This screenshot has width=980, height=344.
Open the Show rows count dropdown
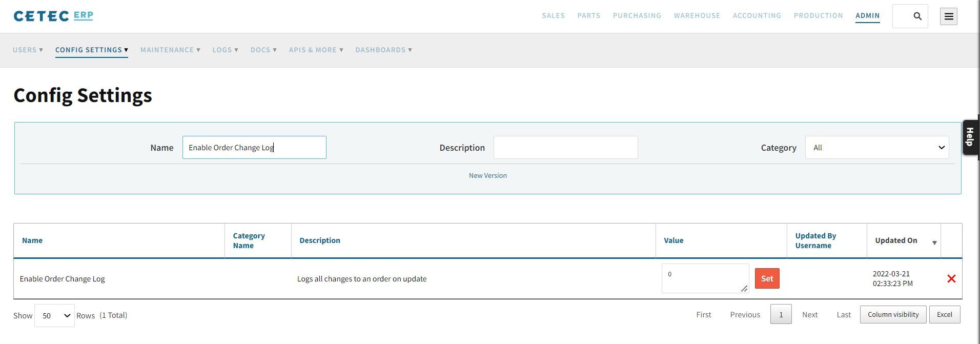54,316
